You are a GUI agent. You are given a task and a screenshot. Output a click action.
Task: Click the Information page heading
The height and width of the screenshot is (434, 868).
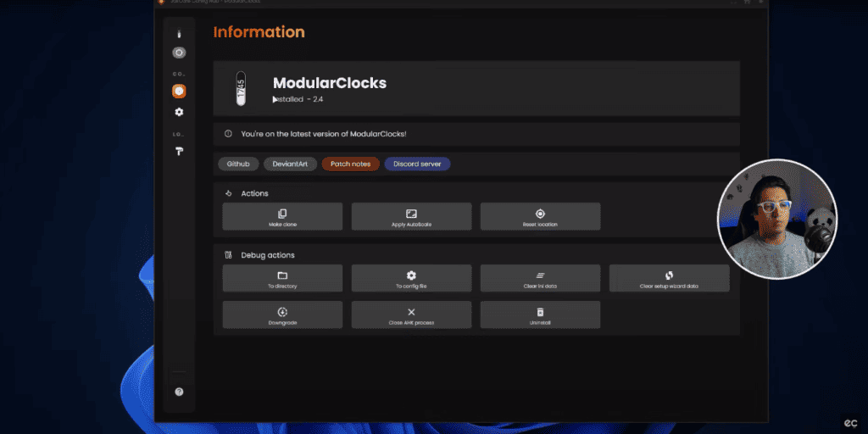pos(259,32)
